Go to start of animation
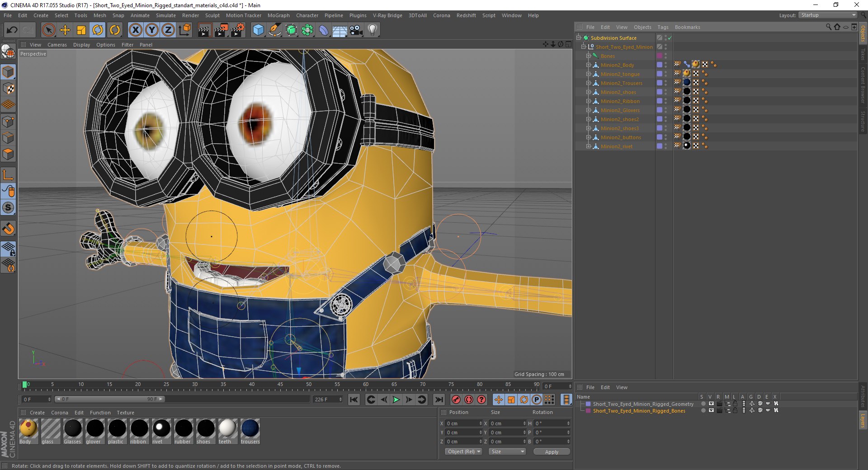Viewport: 868px width, 470px height. pos(354,399)
